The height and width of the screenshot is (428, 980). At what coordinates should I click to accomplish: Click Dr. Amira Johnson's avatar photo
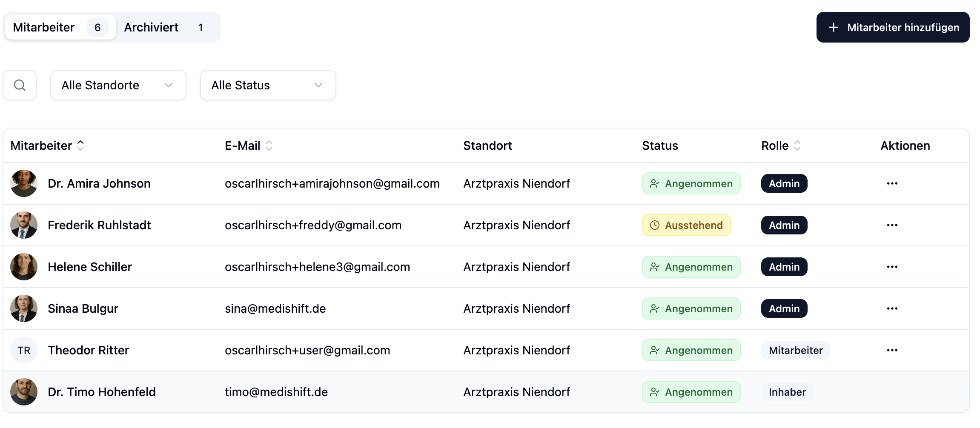24,183
